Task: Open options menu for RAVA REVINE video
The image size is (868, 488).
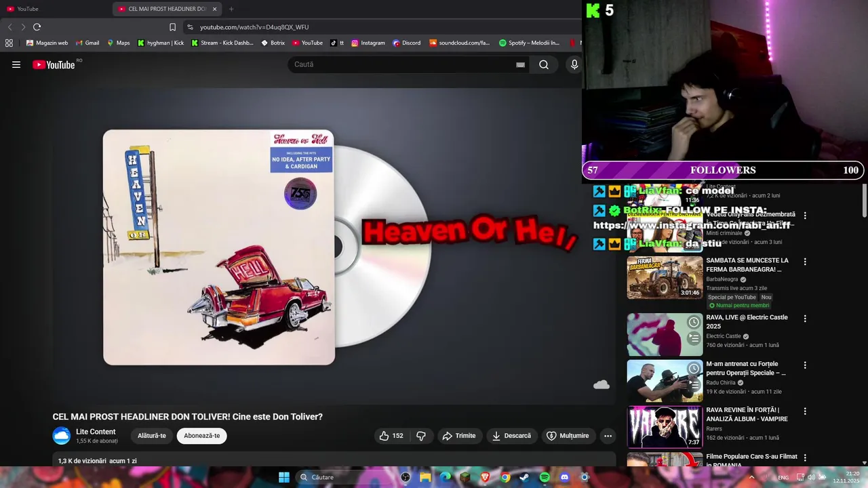Action: click(x=805, y=411)
